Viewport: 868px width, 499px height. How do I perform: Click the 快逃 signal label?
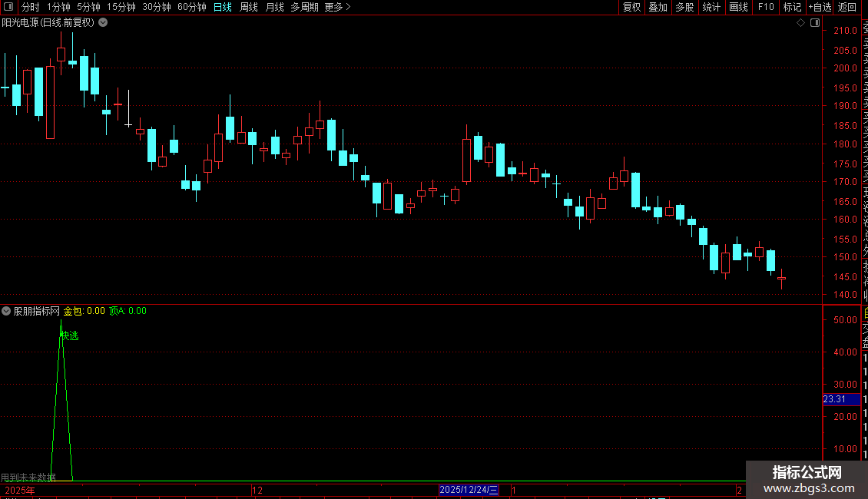point(70,335)
